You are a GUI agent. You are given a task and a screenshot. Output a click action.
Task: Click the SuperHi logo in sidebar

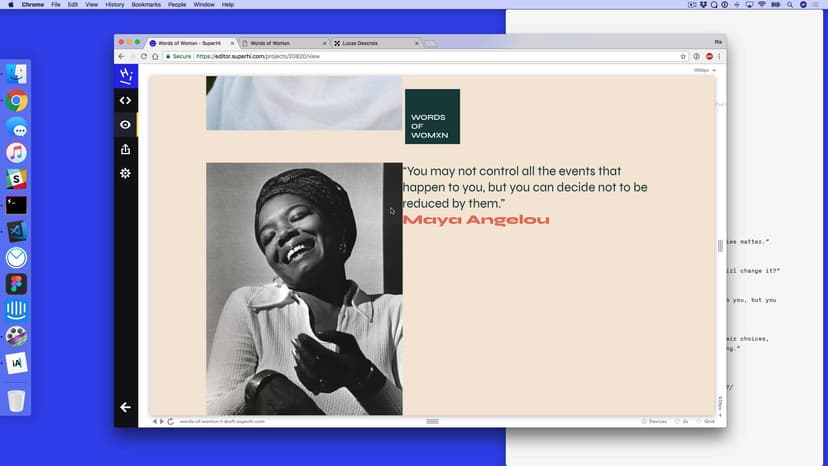click(125, 75)
